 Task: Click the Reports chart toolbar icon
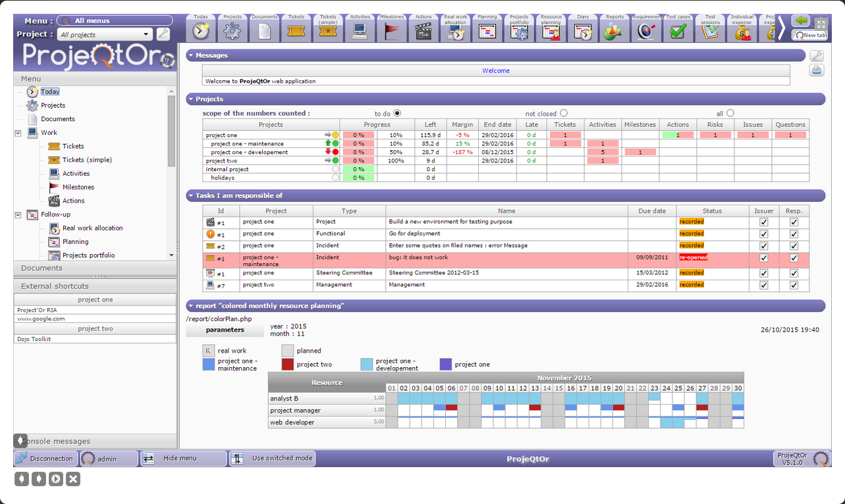pos(614,31)
